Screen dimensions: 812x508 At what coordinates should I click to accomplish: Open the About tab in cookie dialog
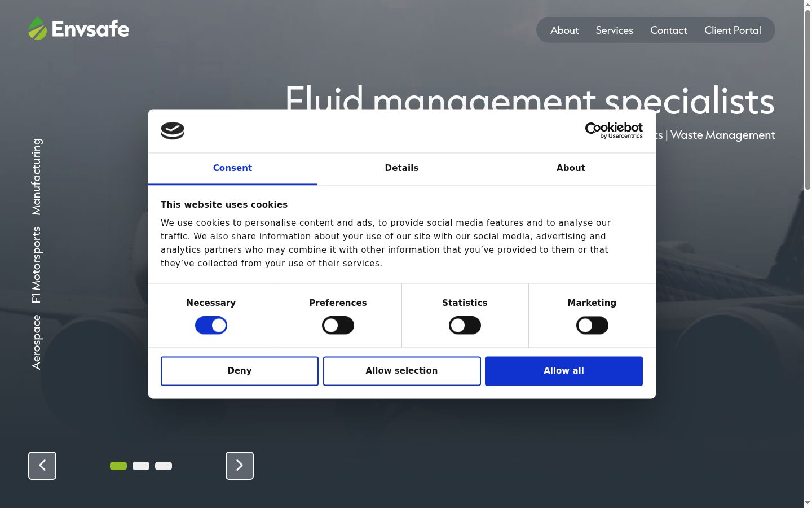pos(571,168)
